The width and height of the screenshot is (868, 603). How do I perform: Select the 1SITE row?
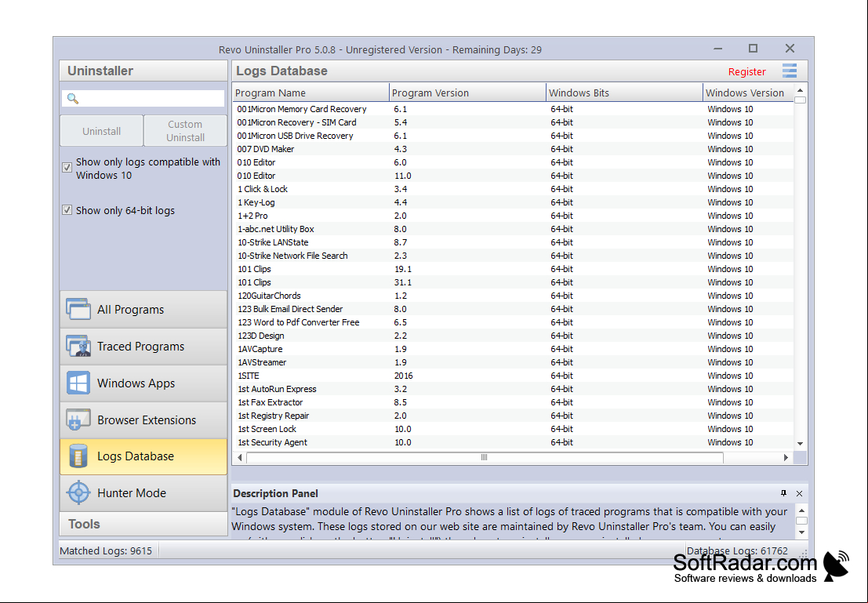pyautogui.click(x=513, y=376)
